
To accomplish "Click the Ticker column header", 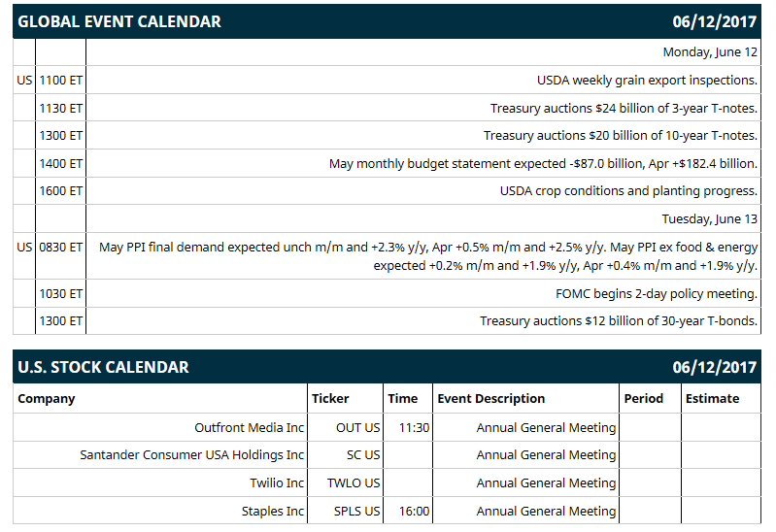I will (330, 399).
